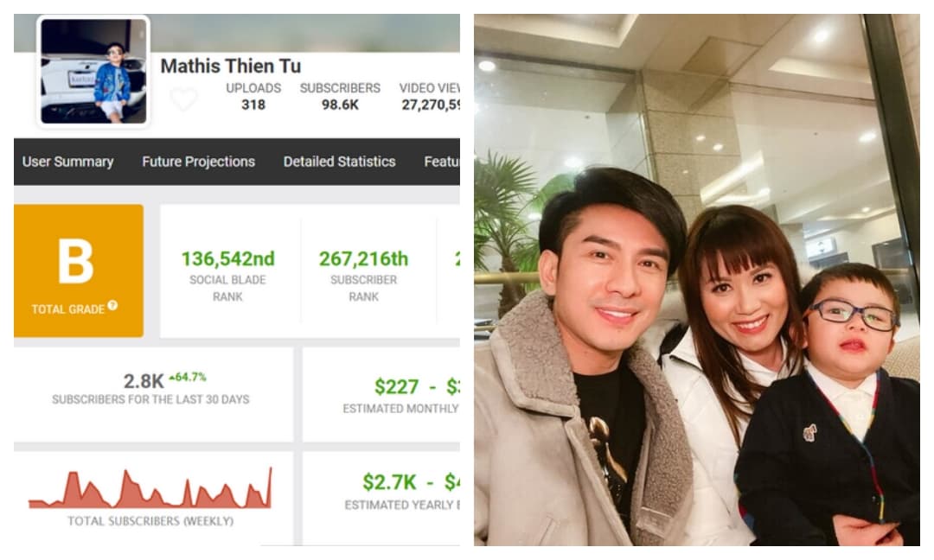Click the Video Views number
The width and height of the screenshot is (934, 560).
pyautogui.click(x=430, y=105)
